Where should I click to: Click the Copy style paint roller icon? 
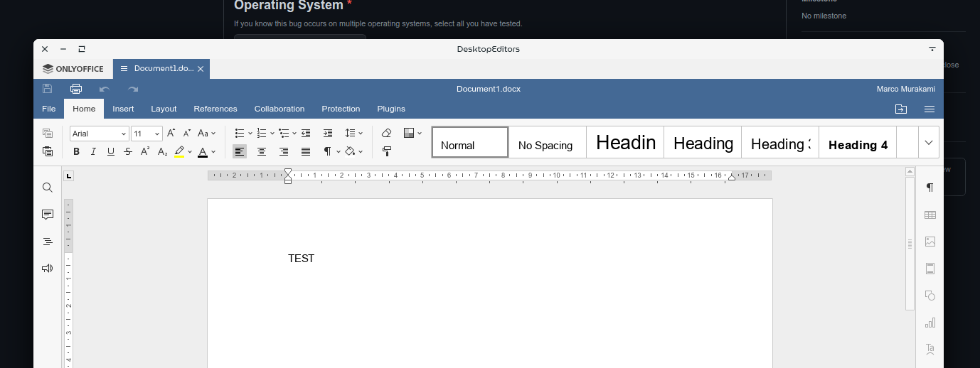[387, 151]
